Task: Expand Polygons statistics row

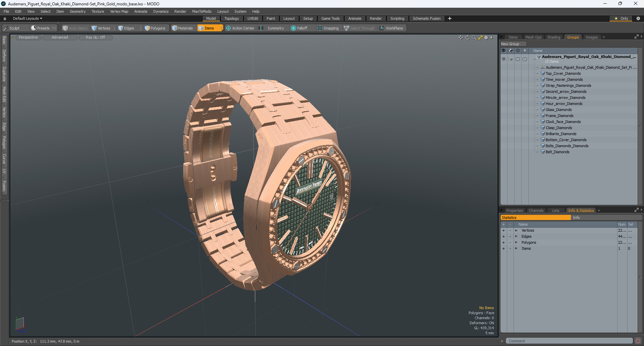Action: click(516, 243)
